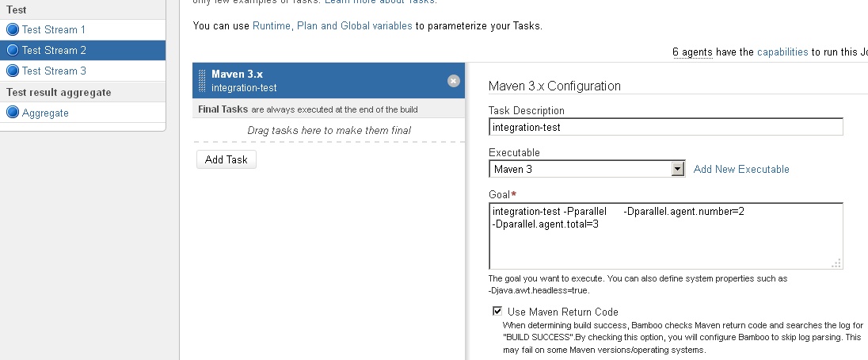Viewport: 868px width, 360px height.
Task: Click the Goal textarea resize grip
Action: click(836, 263)
